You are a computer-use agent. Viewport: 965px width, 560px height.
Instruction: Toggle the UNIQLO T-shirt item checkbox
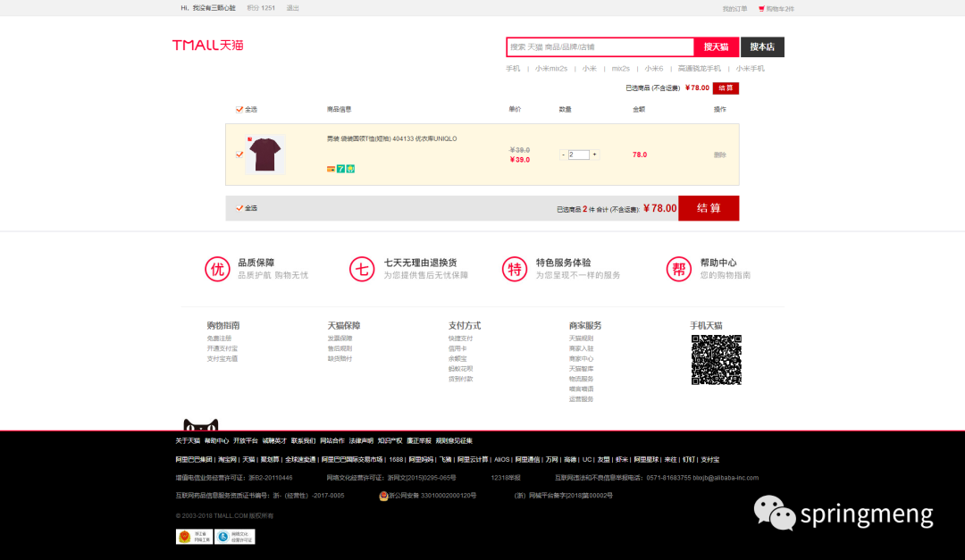pos(239,155)
